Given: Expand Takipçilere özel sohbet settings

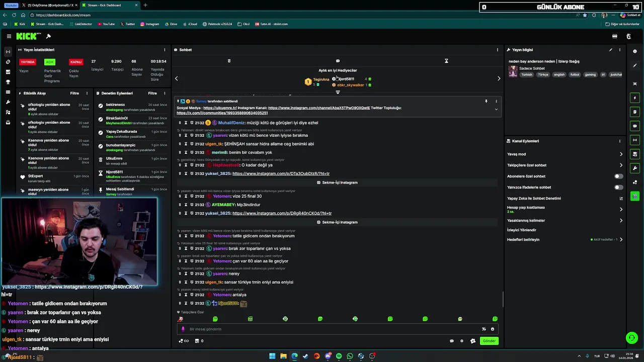Looking at the screenshot, I should click(x=565, y=165).
